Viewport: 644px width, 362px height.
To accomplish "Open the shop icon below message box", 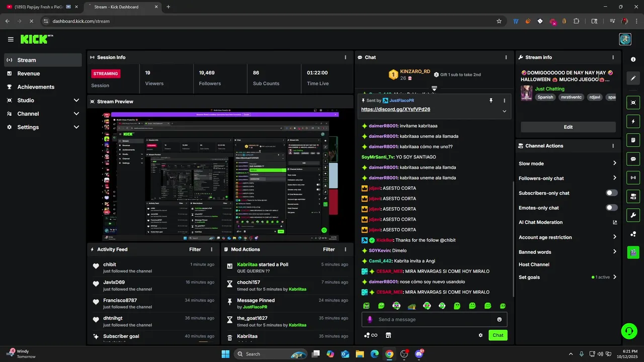I will 388,335.
